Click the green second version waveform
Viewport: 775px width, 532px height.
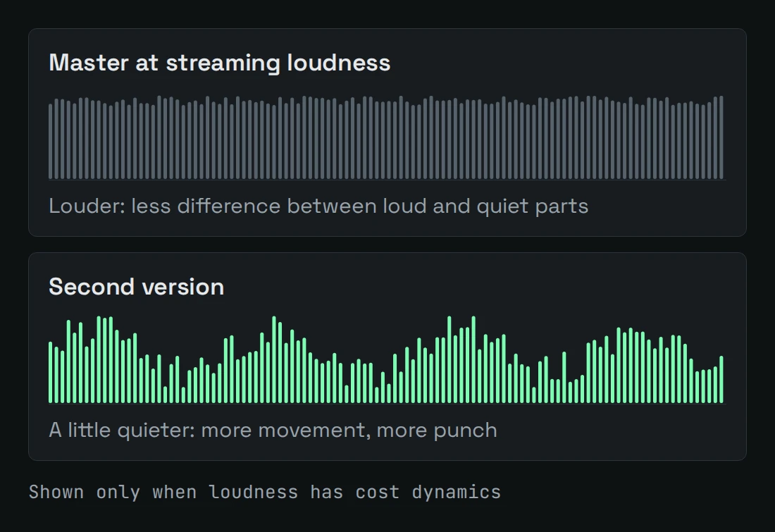pos(387,359)
